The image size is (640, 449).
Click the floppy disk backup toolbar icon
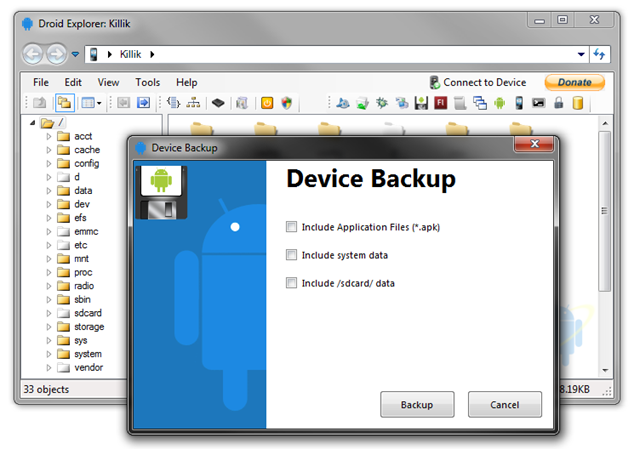(x=421, y=103)
